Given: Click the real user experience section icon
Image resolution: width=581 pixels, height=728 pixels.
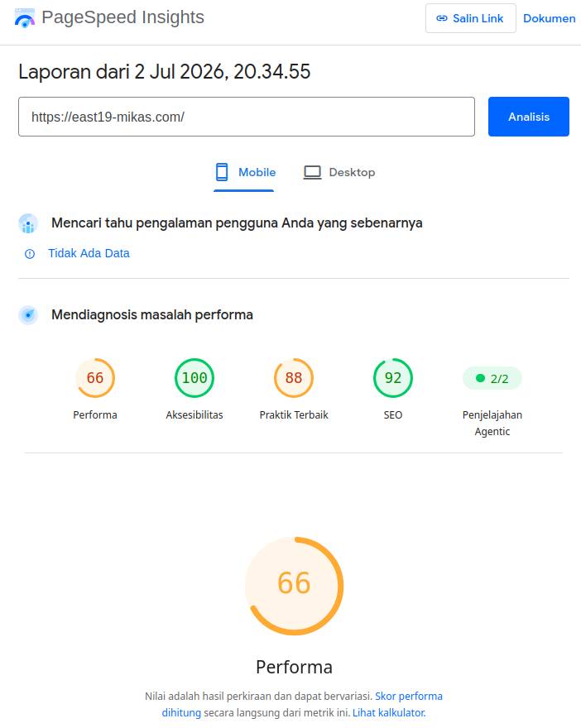Looking at the screenshot, I should [x=28, y=224].
